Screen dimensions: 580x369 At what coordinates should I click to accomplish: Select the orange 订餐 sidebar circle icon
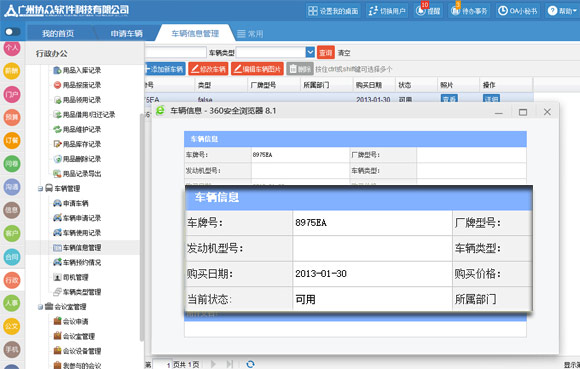click(12, 141)
